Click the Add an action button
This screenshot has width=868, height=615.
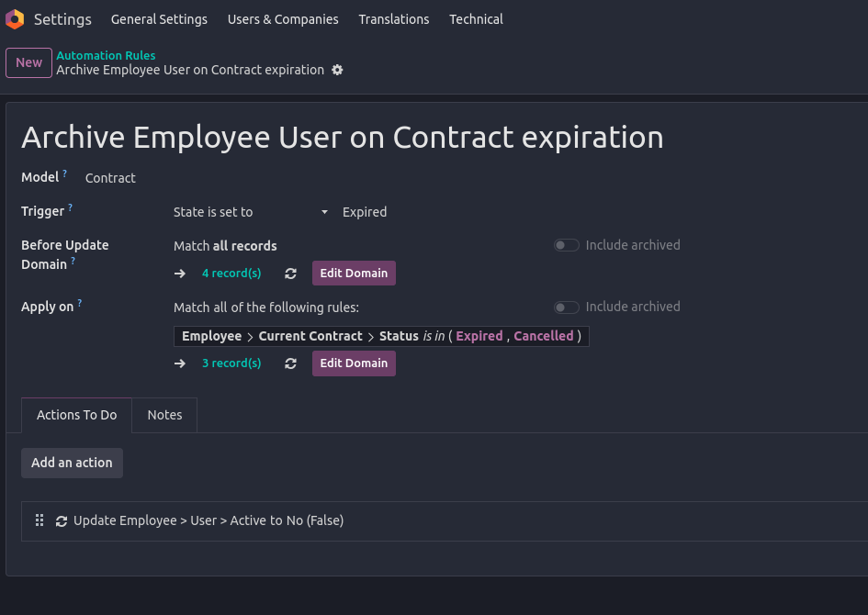(x=72, y=463)
